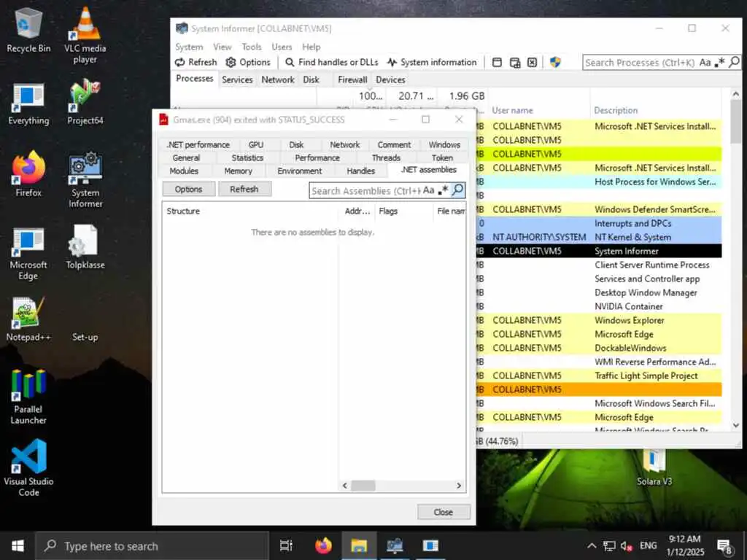The image size is (747, 560).
Task: Open Environment tab in properties dialog
Action: coord(300,171)
